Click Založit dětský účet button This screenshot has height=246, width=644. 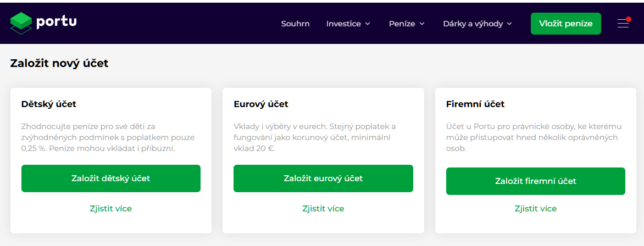pos(111,178)
